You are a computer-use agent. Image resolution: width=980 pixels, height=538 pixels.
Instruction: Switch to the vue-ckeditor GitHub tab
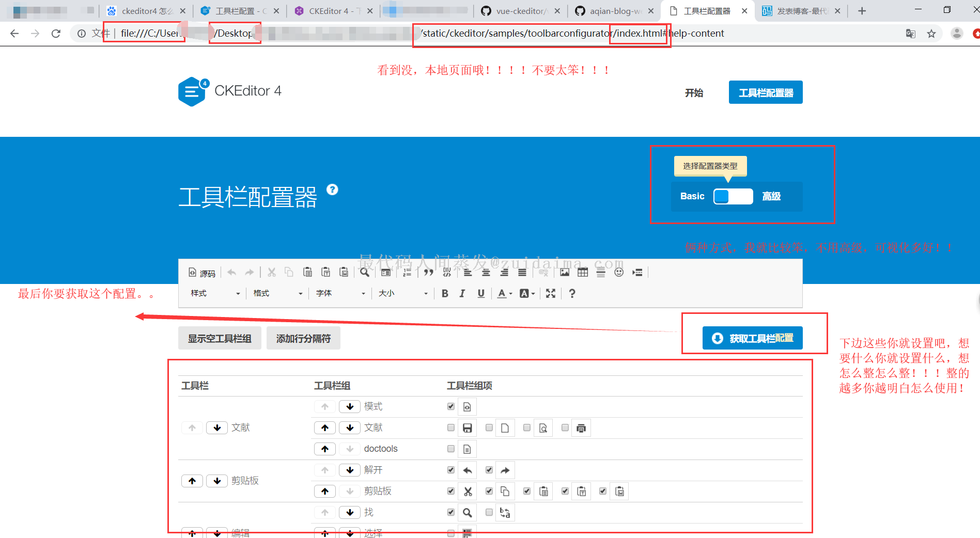[520, 11]
